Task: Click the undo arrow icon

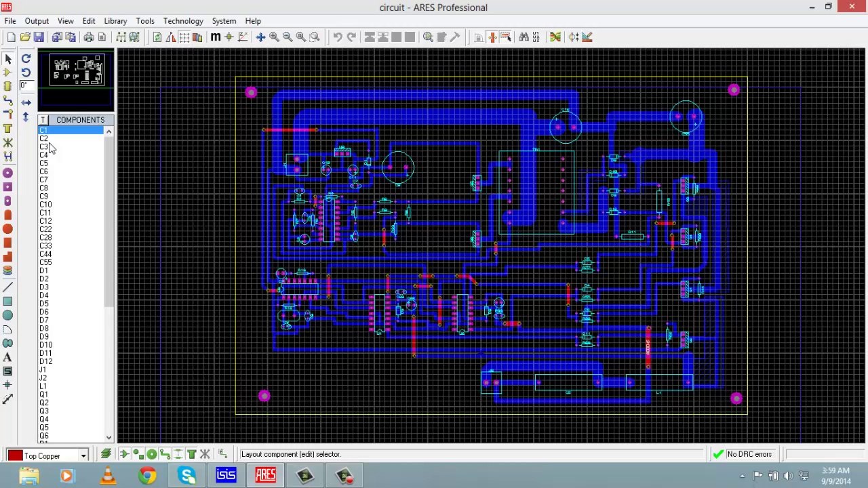Action: pyautogui.click(x=338, y=37)
